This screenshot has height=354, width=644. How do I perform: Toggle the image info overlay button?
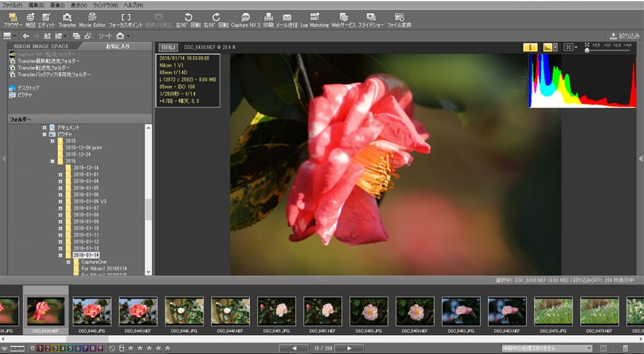[530, 47]
